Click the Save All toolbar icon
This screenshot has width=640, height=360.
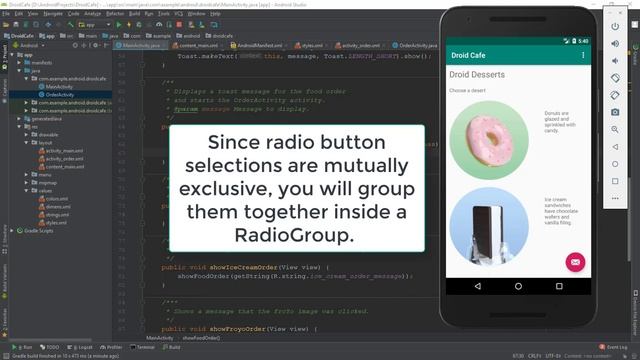point(16,25)
